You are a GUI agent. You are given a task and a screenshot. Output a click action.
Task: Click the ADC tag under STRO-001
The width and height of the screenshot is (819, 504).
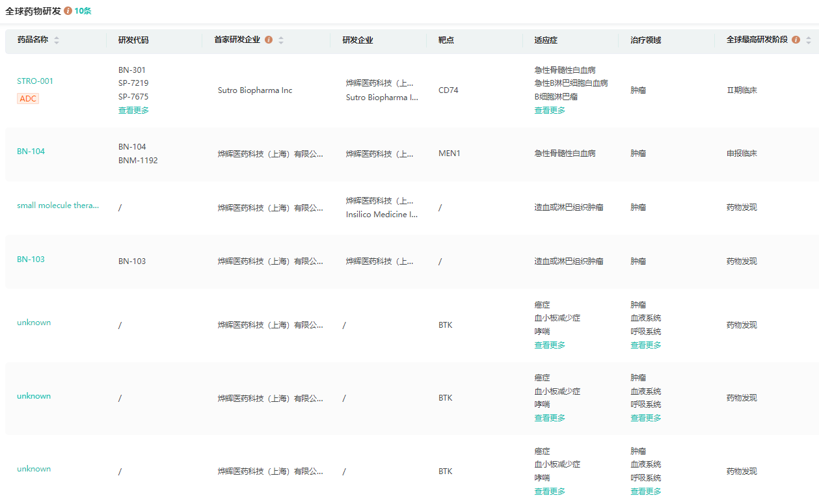[x=28, y=98]
